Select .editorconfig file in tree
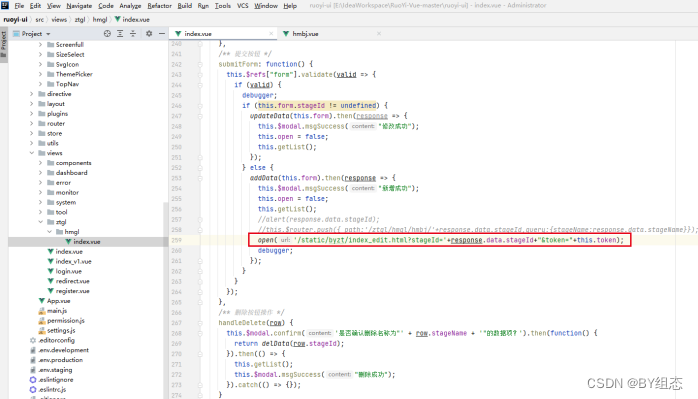This screenshot has width=698, height=399. [x=57, y=340]
